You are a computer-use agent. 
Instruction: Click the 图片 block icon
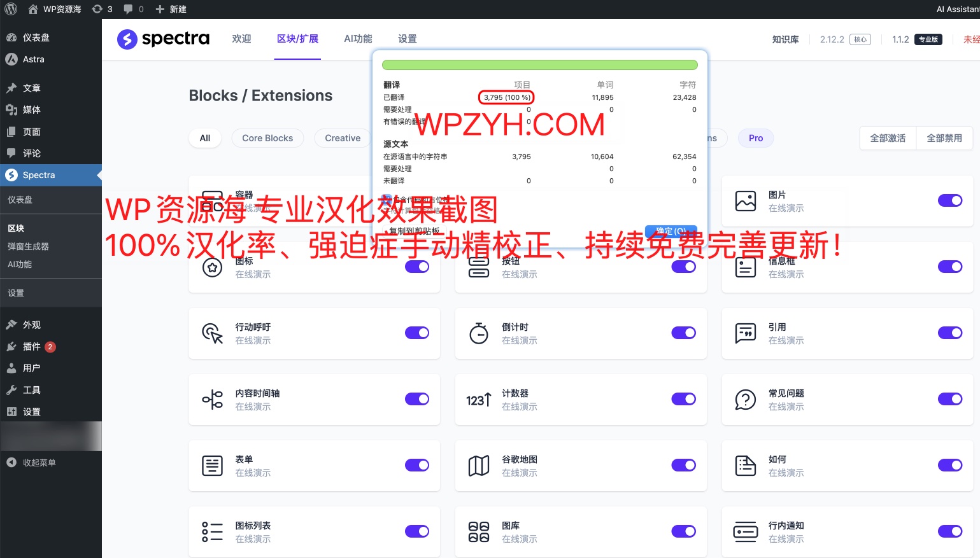746,201
